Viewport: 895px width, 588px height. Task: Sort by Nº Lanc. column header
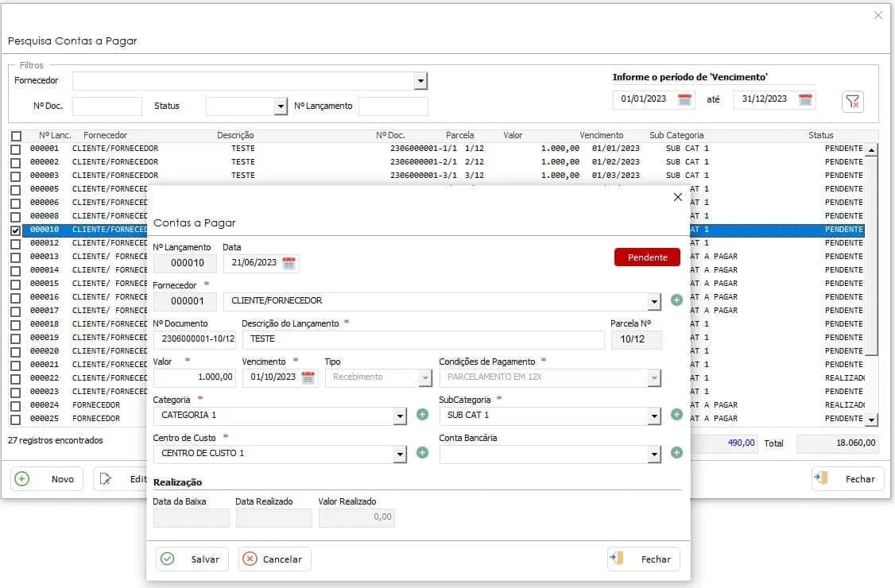pos(55,135)
